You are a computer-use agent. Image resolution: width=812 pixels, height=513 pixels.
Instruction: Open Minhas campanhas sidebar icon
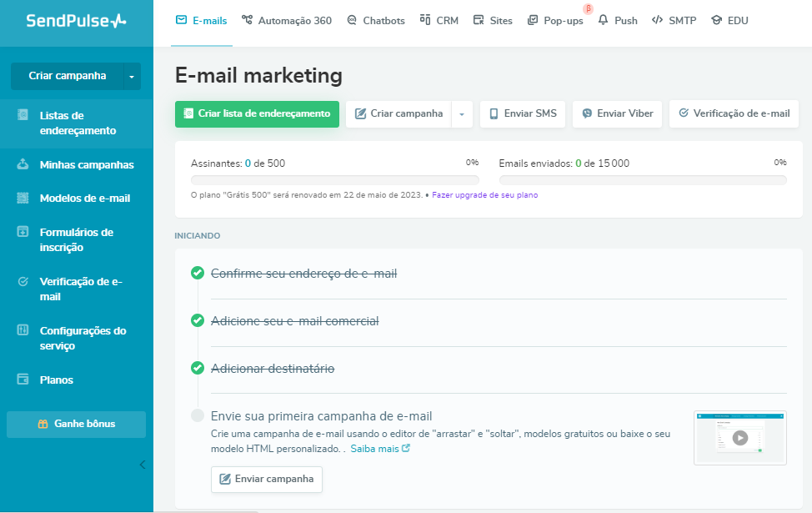click(x=23, y=164)
